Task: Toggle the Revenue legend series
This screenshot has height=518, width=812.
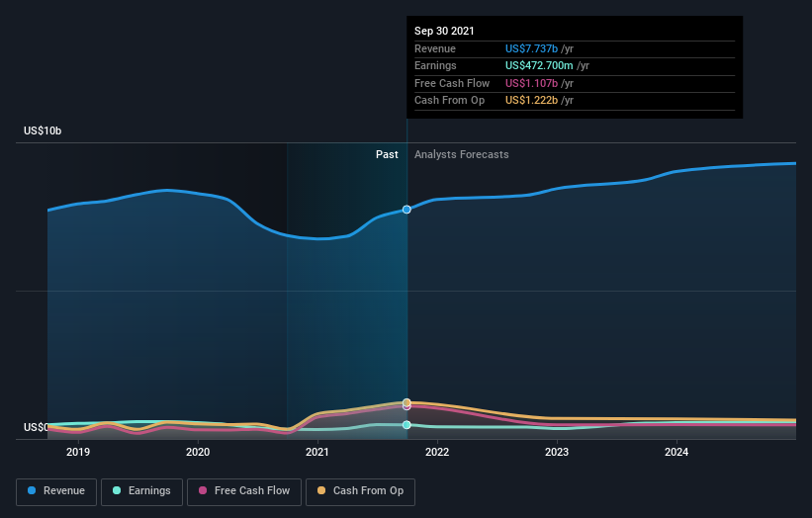Action: pyautogui.click(x=56, y=491)
